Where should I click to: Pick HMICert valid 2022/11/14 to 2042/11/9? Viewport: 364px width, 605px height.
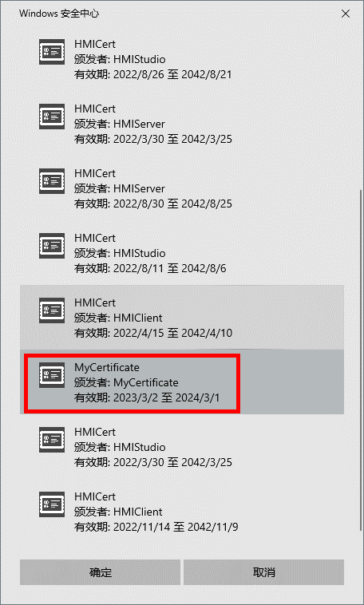coord(182,512)
